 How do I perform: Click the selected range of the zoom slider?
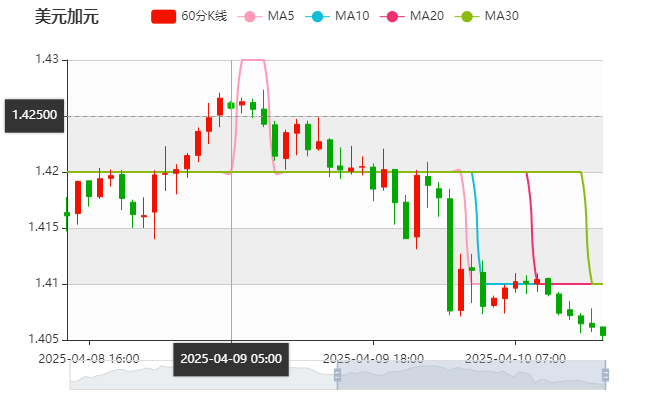(471, 375)
